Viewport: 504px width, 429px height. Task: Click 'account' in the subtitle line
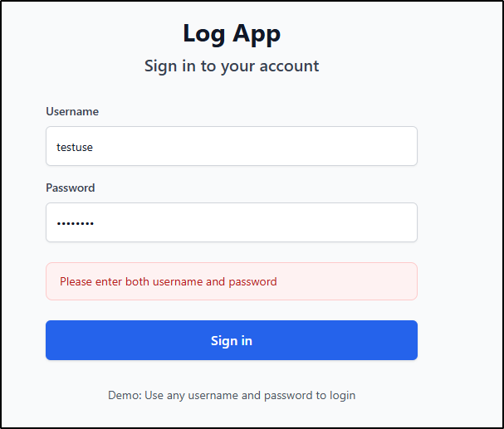(x=289, y=66)
